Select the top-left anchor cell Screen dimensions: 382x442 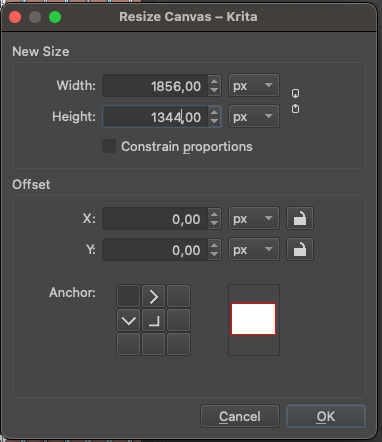(128, 296)
